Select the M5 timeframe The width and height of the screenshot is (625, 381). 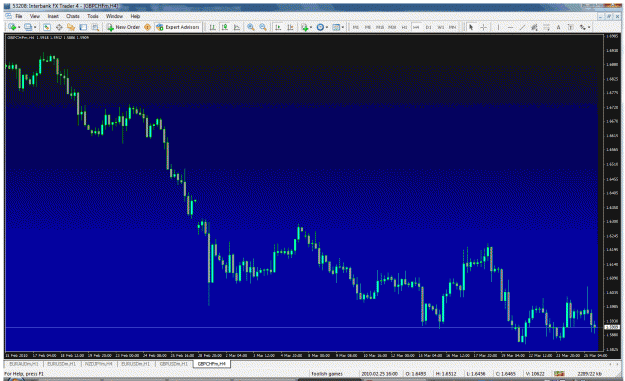tap(368, 27)
